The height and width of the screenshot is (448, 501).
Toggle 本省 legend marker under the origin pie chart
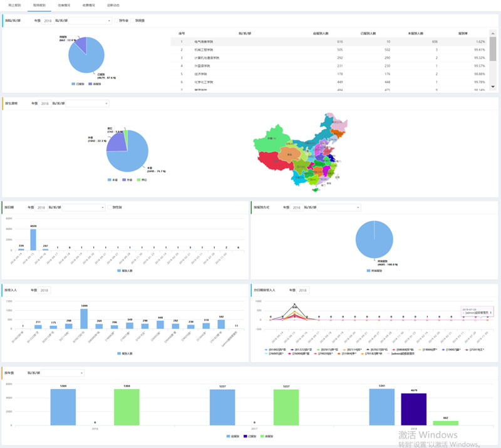coord(109,179)
